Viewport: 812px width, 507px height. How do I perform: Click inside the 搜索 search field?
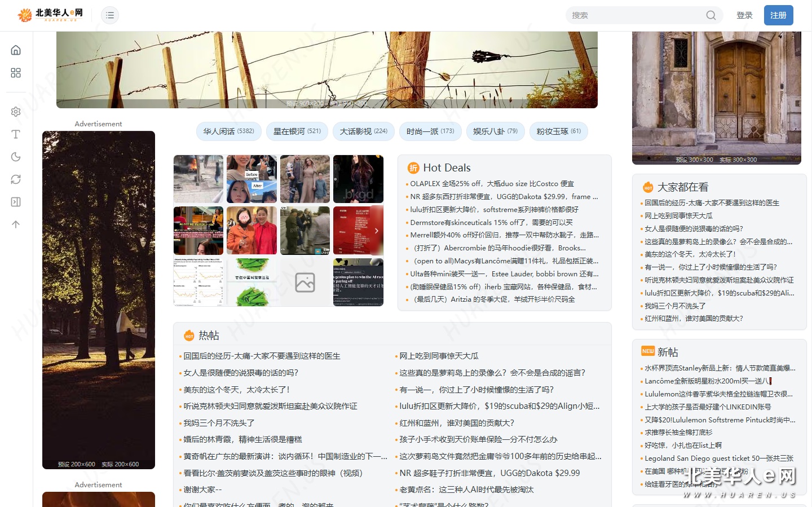coord(634,15)
